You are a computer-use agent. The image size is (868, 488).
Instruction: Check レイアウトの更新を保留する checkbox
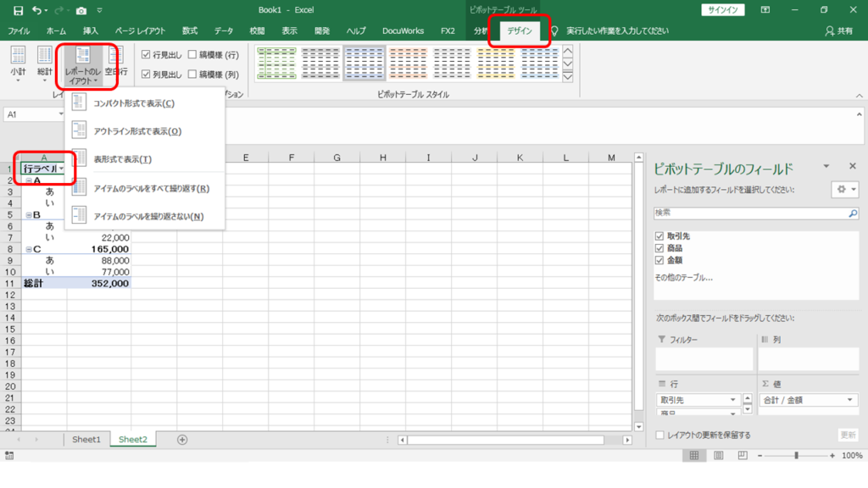[659, 435]
